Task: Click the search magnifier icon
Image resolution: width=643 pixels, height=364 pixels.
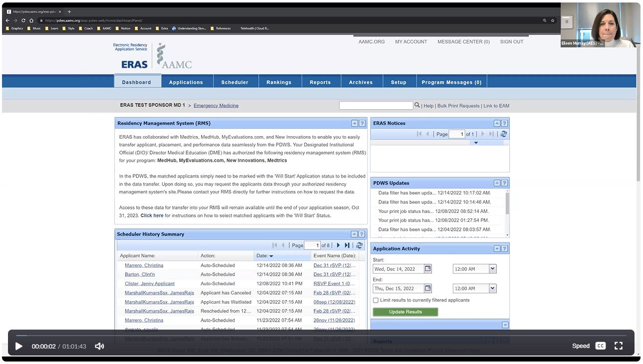Action: click(x=417, y=105)
